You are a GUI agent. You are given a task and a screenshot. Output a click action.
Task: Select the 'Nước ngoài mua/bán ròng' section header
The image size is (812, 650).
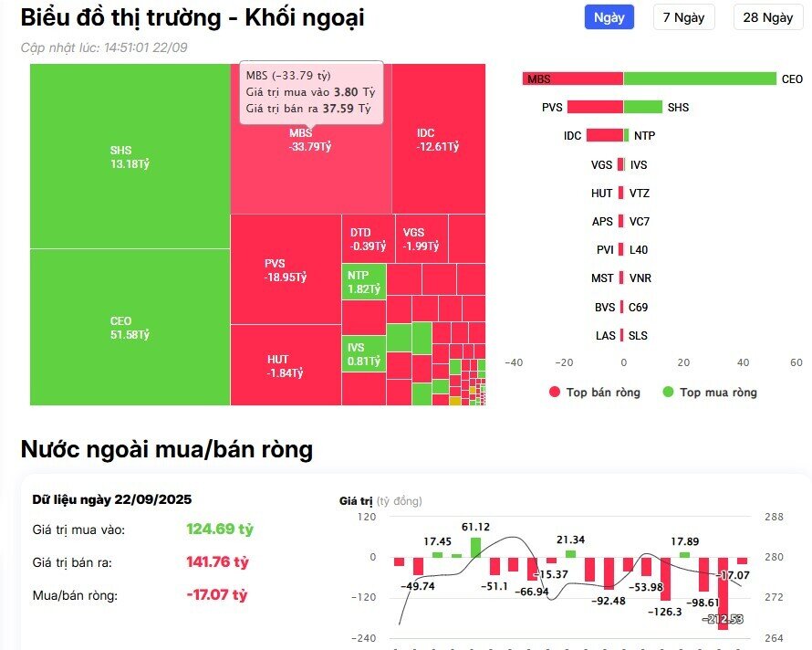coord(168,449)
